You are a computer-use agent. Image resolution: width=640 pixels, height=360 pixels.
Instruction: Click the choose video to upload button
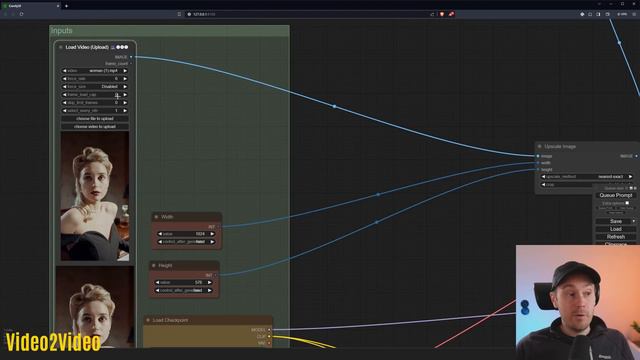tap(95, 127)
